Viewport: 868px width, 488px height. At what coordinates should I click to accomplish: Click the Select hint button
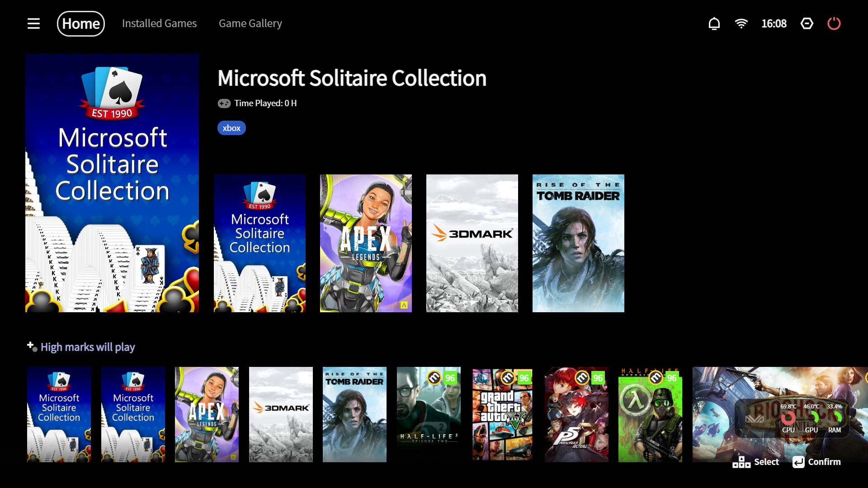[x=756, y=462]
